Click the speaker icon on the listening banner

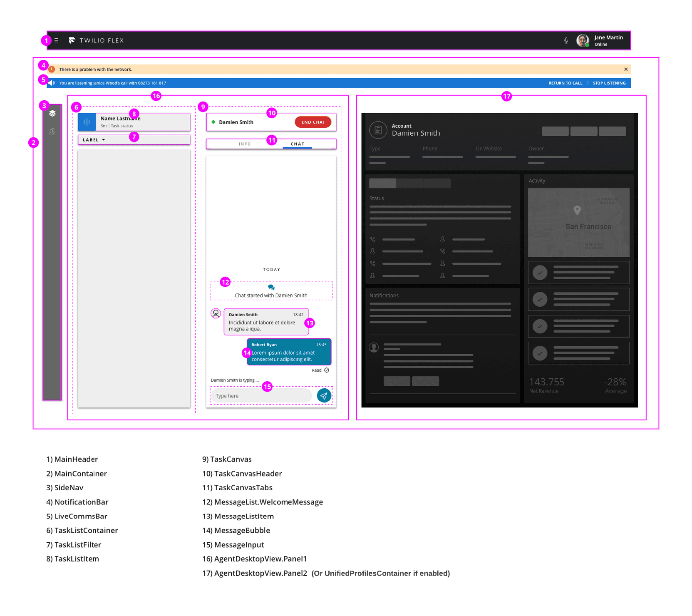point(52,83)
